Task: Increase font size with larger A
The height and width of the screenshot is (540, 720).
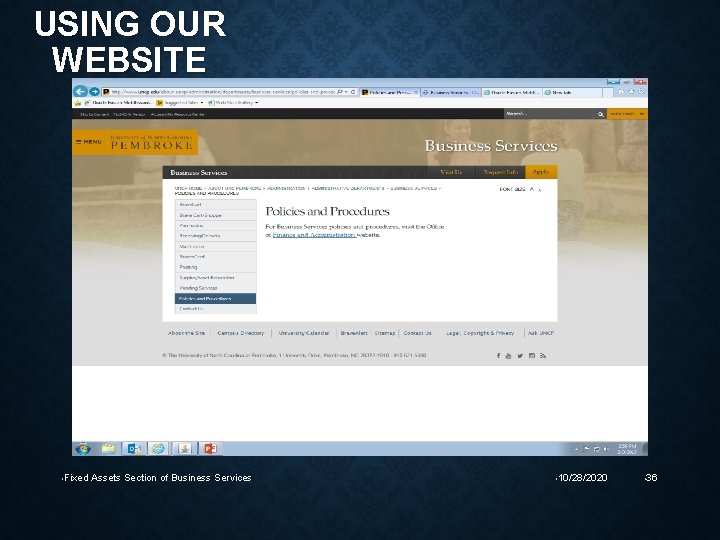Action: coord(532,189)
